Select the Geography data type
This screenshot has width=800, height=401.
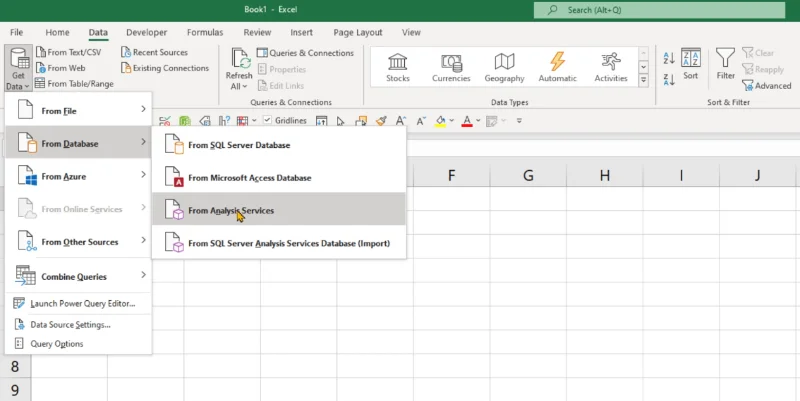click(504, 67)
